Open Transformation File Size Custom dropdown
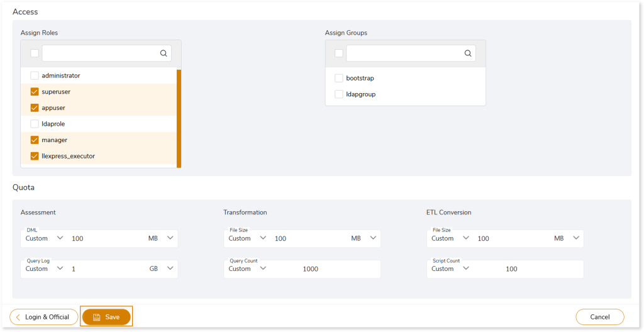 click(247, 238)
